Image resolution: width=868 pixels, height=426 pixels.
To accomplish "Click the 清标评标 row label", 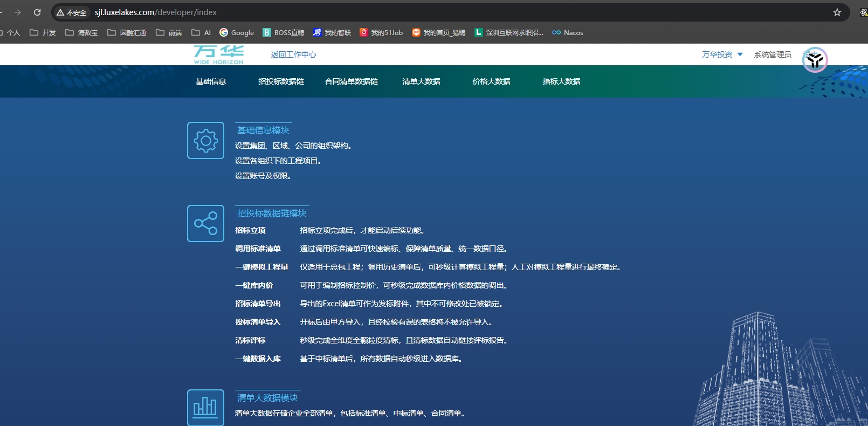I will (x=250, y=340).
